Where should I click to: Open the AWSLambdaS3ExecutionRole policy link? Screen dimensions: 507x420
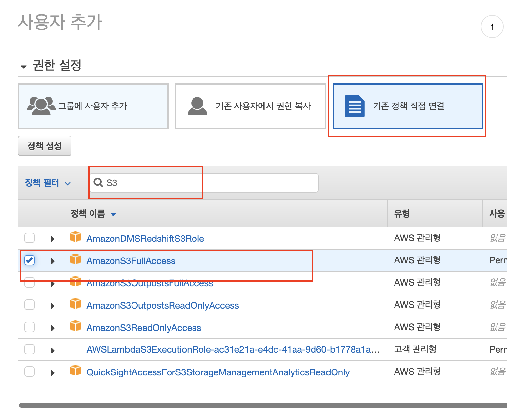(233, 349)
